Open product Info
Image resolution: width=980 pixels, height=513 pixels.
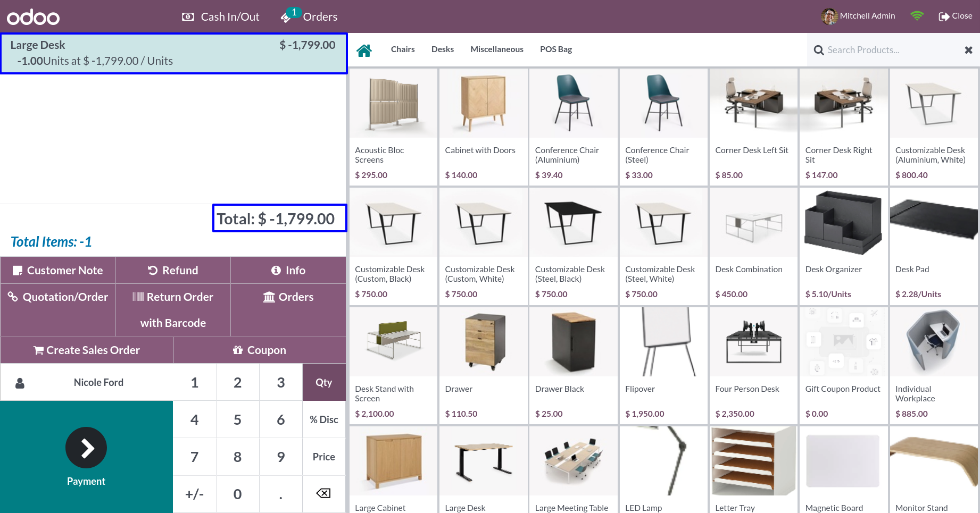click(288, 271)
